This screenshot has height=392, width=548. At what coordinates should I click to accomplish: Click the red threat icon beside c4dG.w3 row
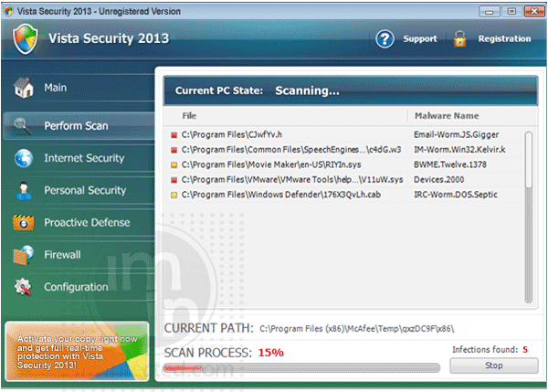tap(174, 150)
